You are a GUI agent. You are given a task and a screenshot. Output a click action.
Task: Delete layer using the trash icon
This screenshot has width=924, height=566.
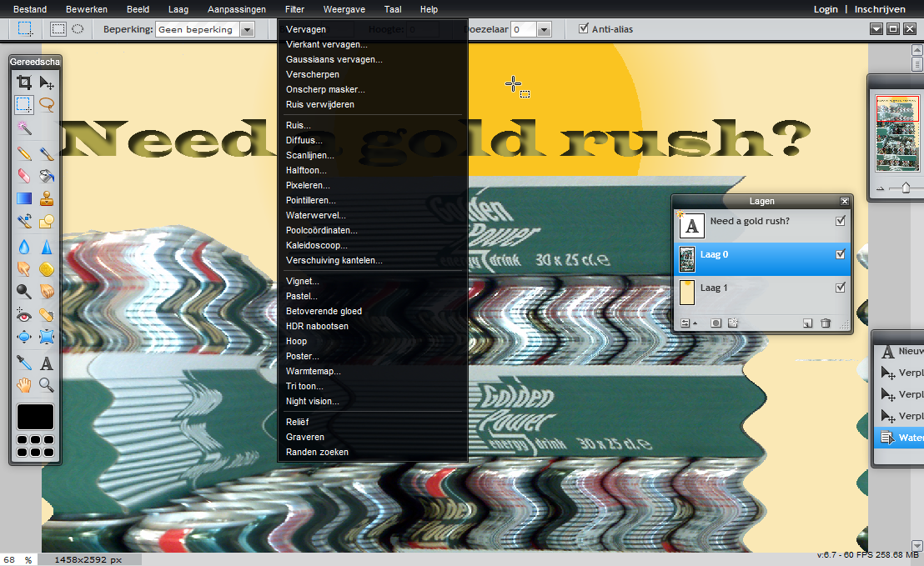pos(826,323)
